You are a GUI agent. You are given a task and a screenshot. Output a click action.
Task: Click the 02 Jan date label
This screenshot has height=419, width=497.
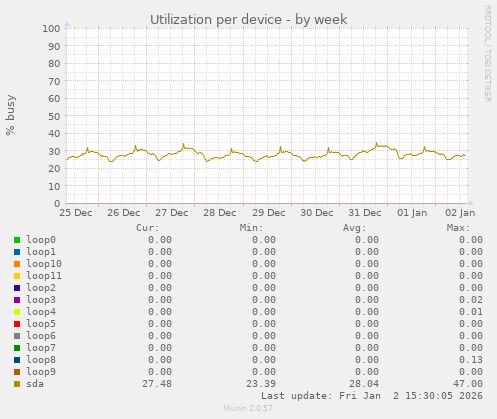(460, 213)
